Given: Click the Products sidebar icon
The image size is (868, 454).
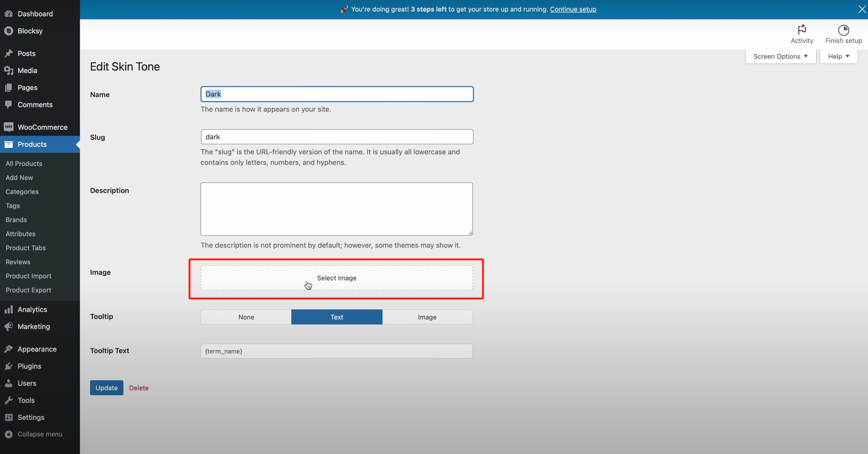Looking at the screenshot, I should click(9, 144).
